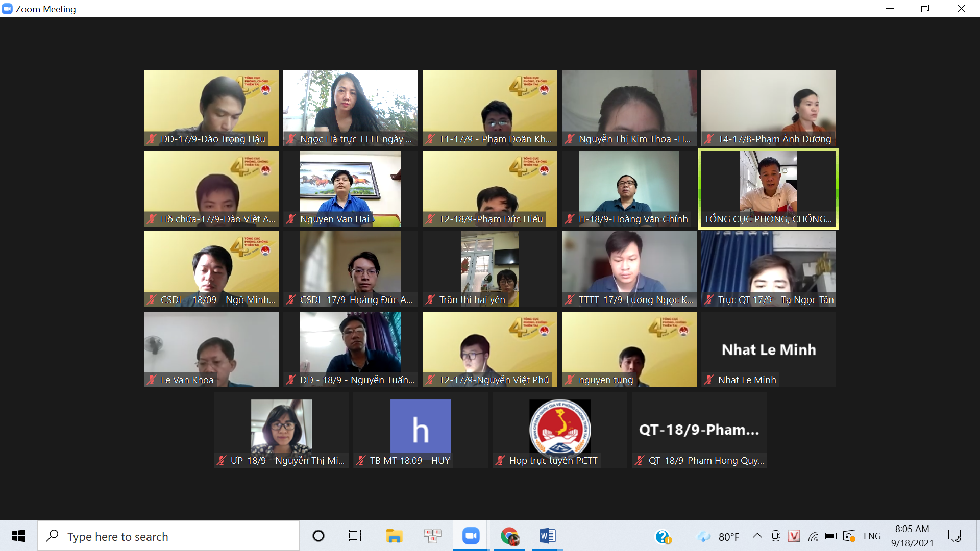Viewport: 980px width, 551px height.
Task: Click muted mic icon beside TB MT 18.09 - HUY
Action: tap(361, 460)
